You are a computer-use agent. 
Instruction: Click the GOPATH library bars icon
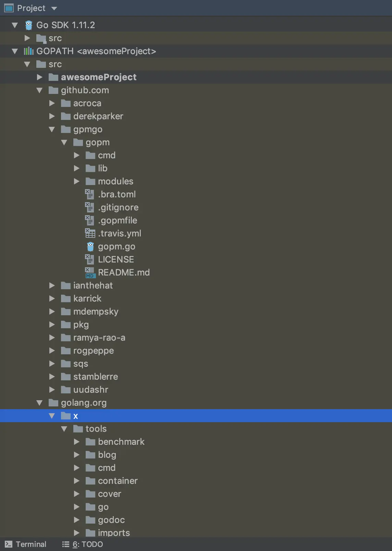[x=28, y=51]
